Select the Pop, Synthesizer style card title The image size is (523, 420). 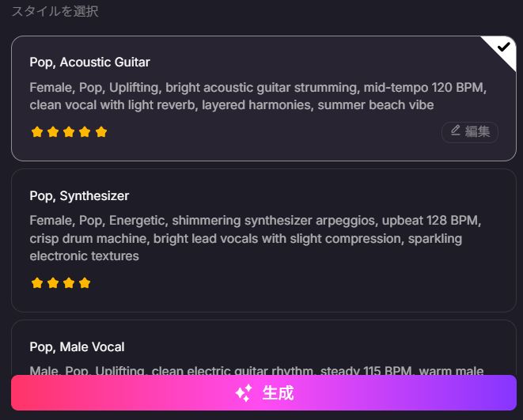pos(79,195)
